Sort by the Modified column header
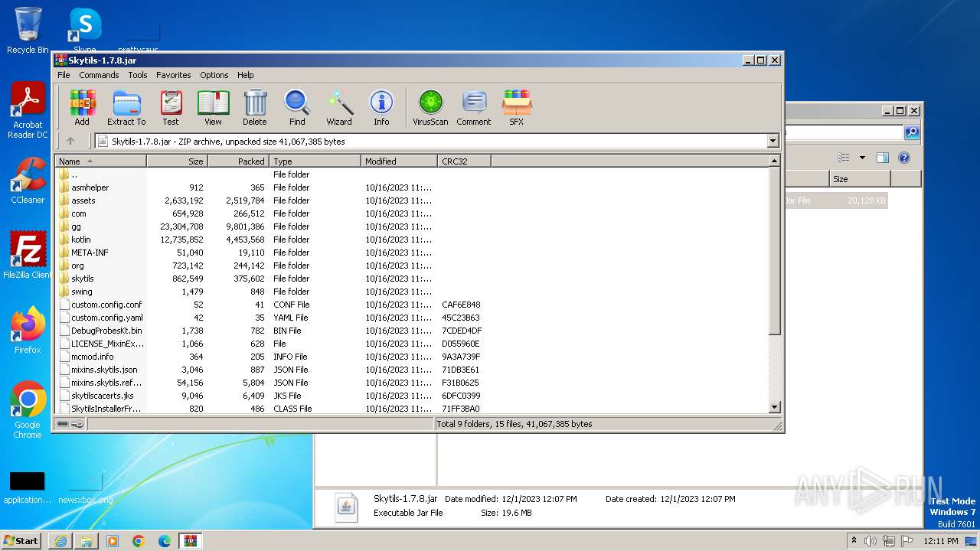Viewport: 980px width, 551px height. click(x=399, y=161)
